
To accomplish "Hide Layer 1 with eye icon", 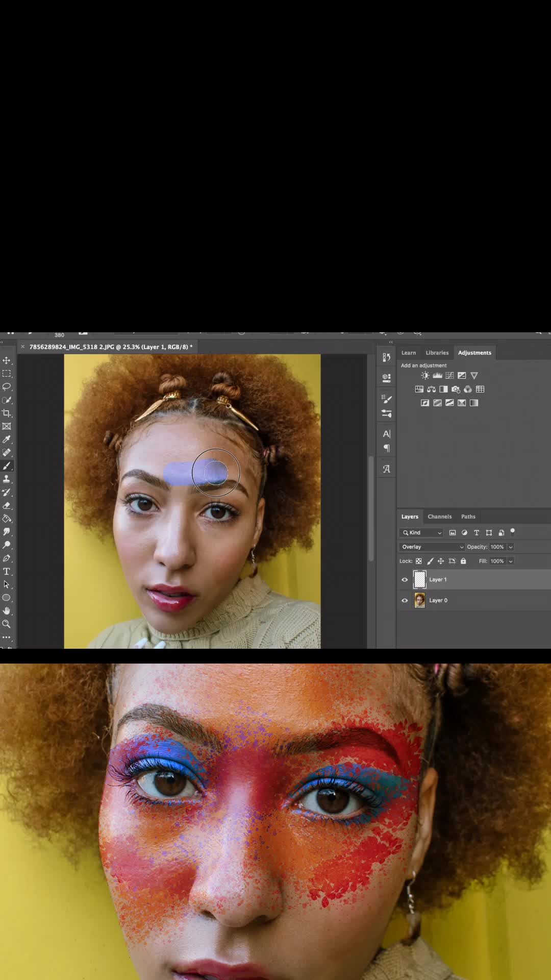I will pos(405,580).
